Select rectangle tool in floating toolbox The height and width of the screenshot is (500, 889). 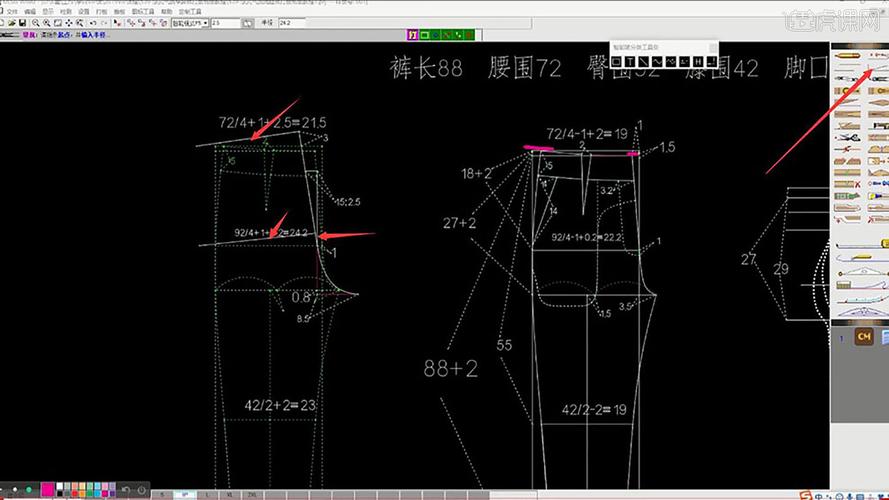click(x=616, y=61)
